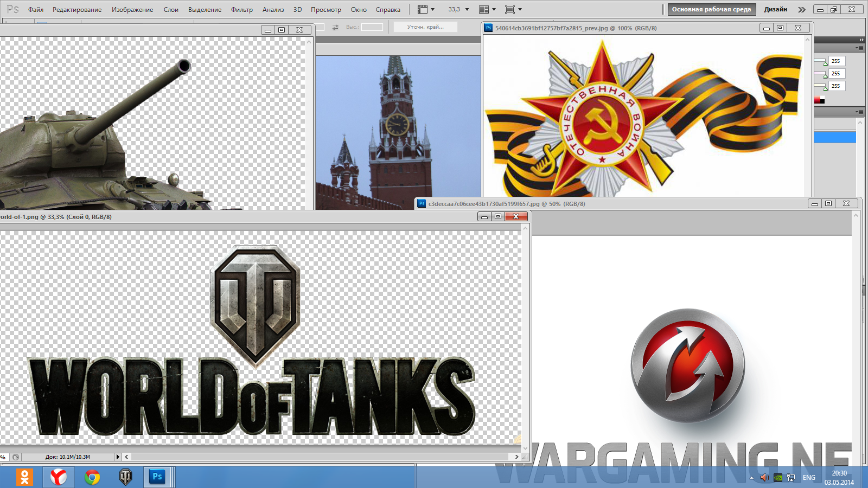Open the Окно menu
The height and width of the screenshot is (488, 868).
(x=359, y=9)
